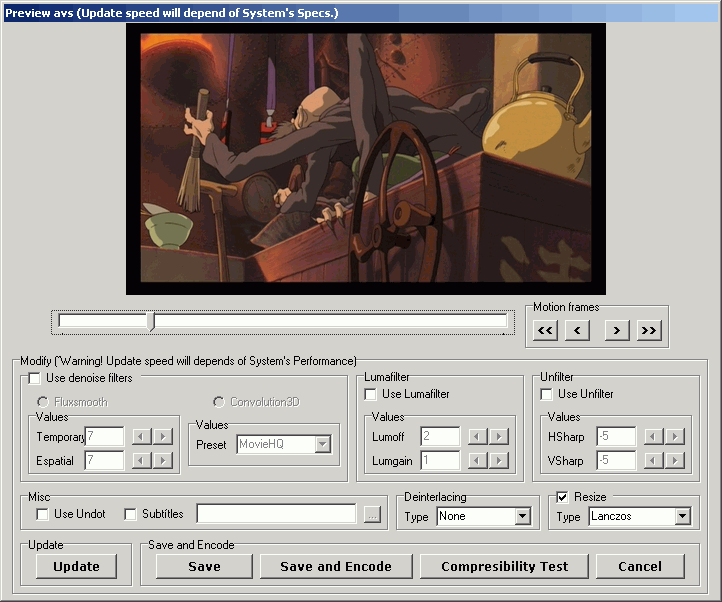Click Save and Encode button
Viewport: 722px width, 602px height.
[336, 567]
